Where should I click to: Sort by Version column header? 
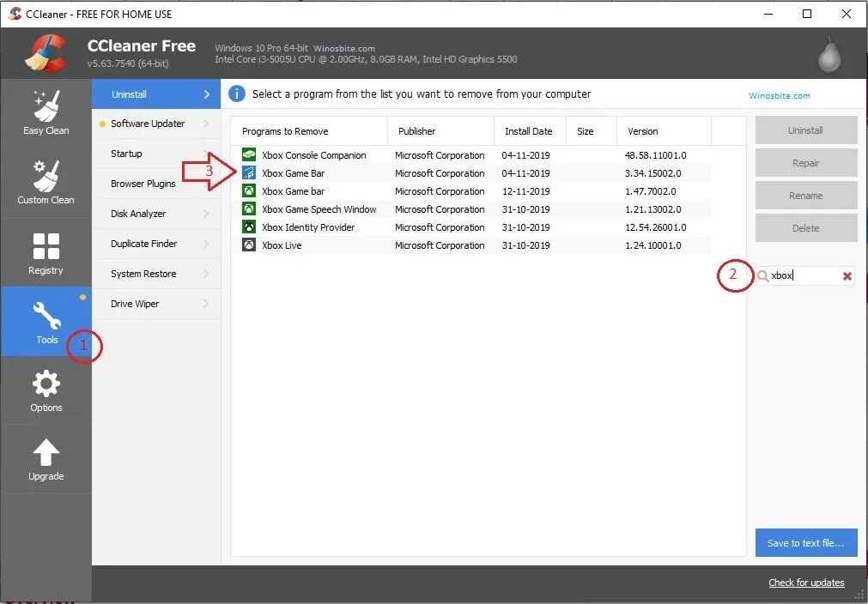664,131
